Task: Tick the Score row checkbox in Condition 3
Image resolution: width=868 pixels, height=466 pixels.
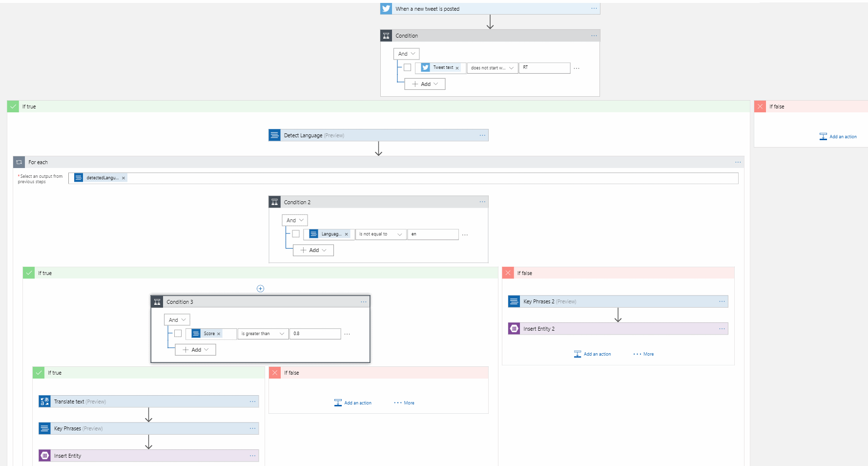Action: (178, 334)
